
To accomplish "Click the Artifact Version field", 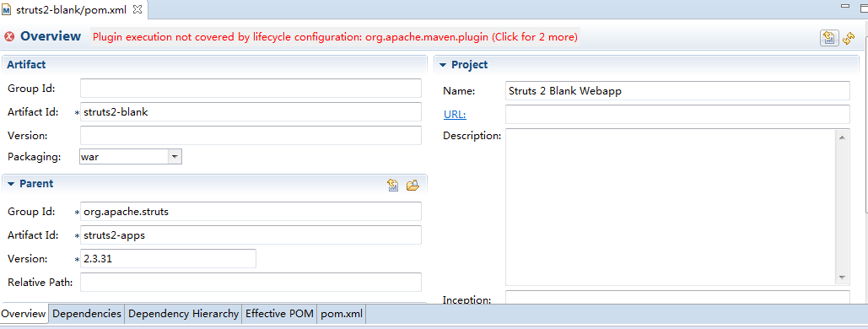I will 251,135.
